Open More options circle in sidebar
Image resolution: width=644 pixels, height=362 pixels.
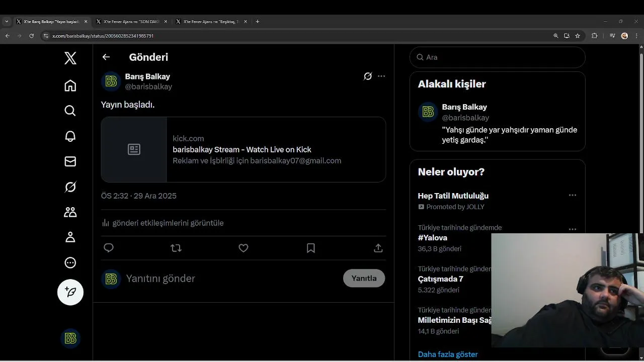click(70, 262)
